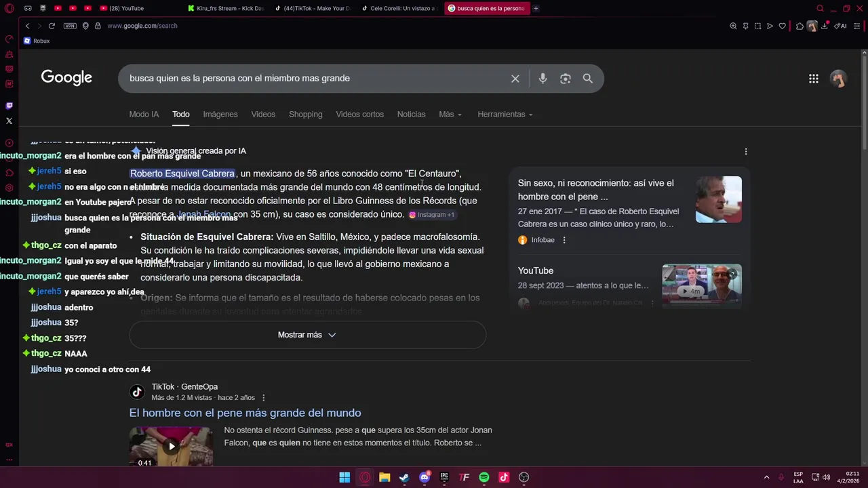Open the player icon in browser toolbar
This screenshot has height=488, width=868.
[770, 26]
